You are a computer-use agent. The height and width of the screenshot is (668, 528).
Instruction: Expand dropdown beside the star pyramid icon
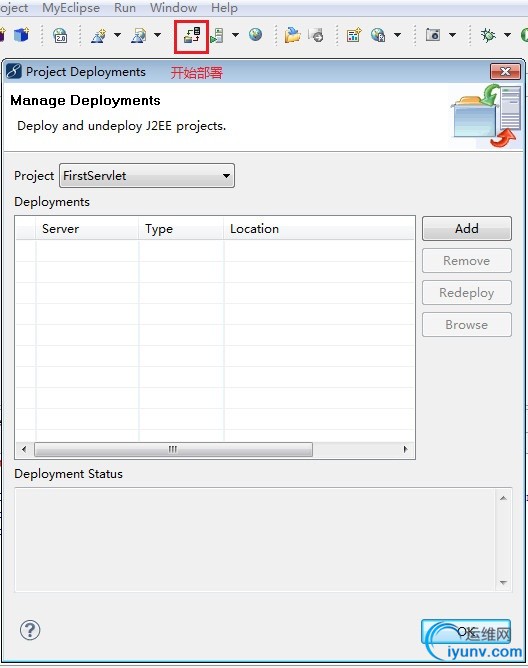117,35
